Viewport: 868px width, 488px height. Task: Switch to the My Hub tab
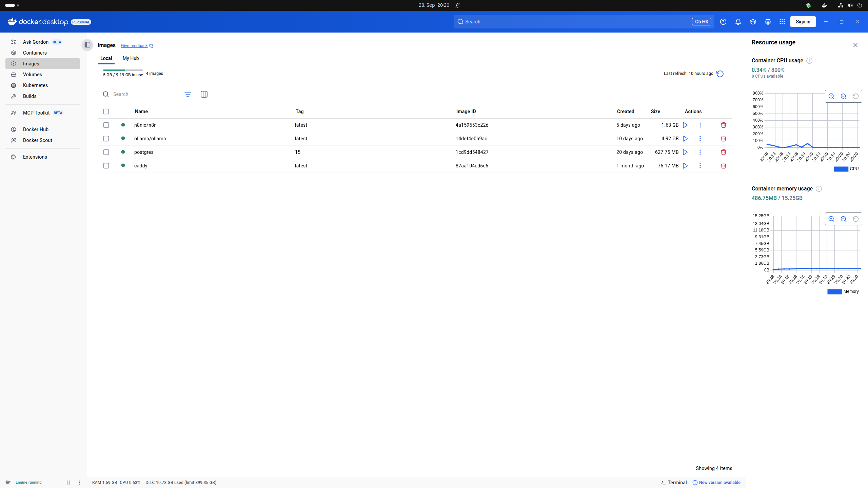131,58
